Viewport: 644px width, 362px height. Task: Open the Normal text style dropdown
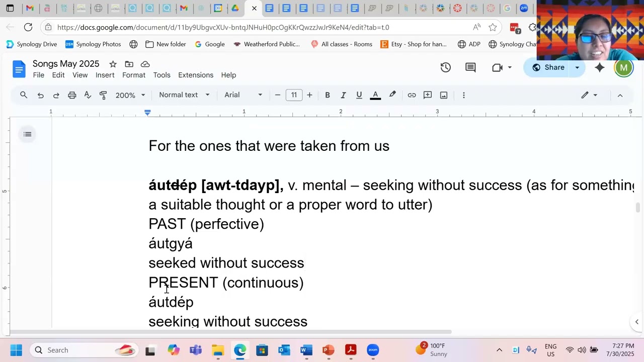click(184, 95)
